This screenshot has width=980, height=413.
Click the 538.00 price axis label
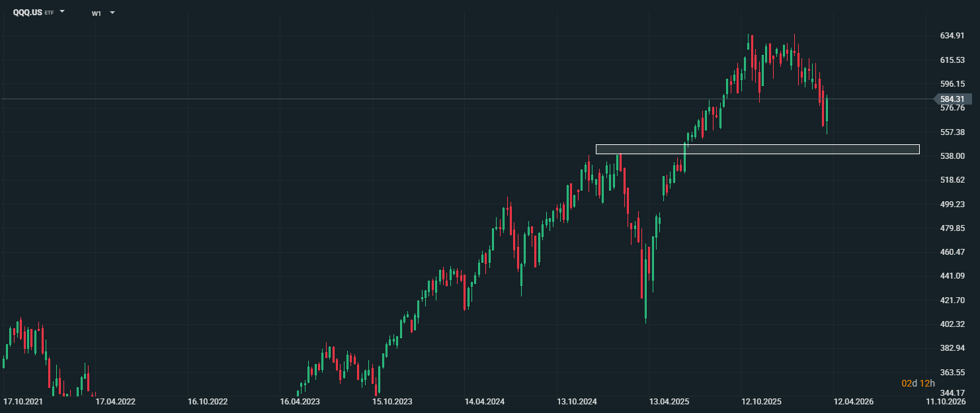(953, 156)
